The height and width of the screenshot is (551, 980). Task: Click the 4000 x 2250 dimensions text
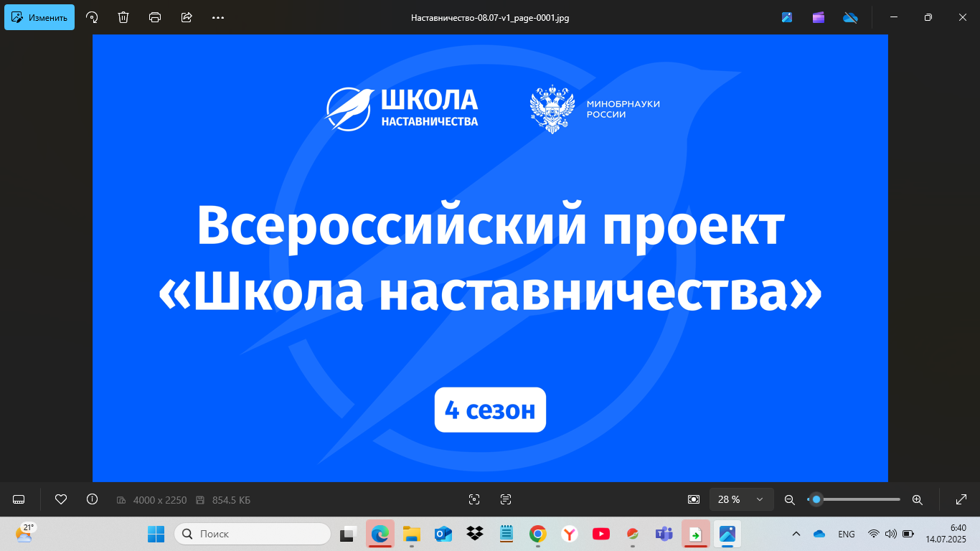[160, 500]
